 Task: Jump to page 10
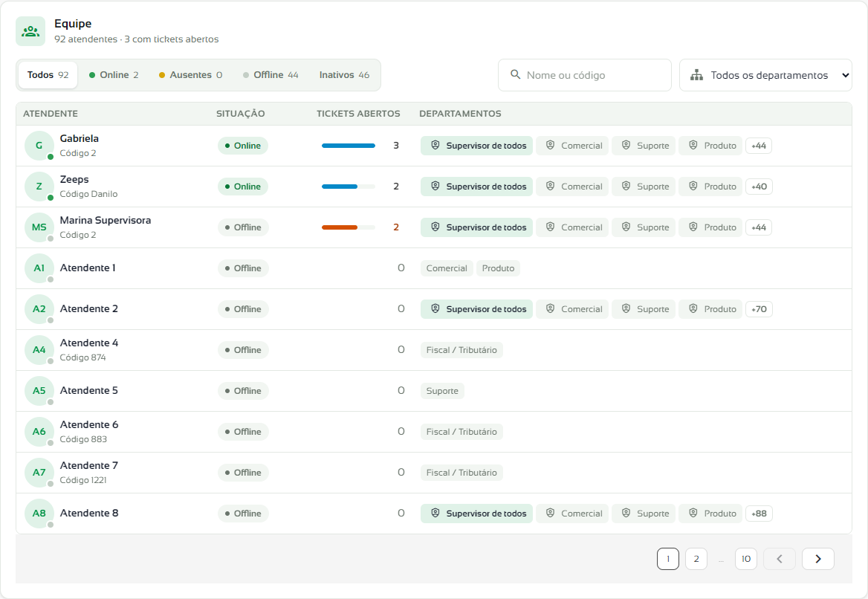pos(745,559)
